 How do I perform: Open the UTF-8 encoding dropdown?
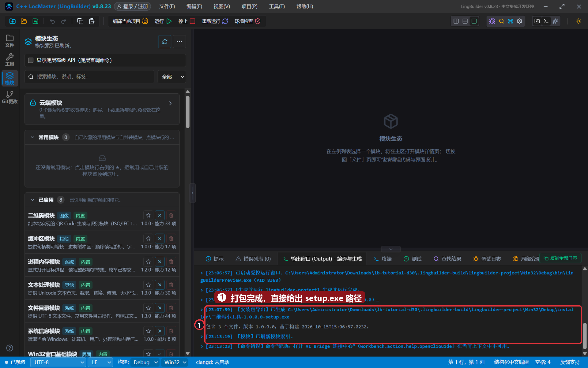coord(58,362)
